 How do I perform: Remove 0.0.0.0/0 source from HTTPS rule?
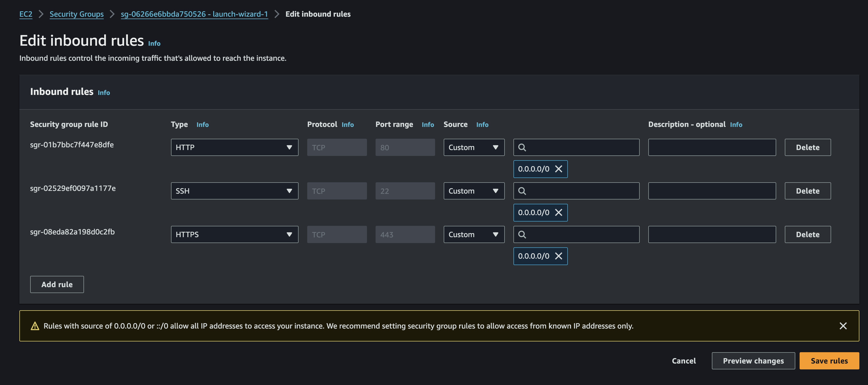[x=558, y=256]
